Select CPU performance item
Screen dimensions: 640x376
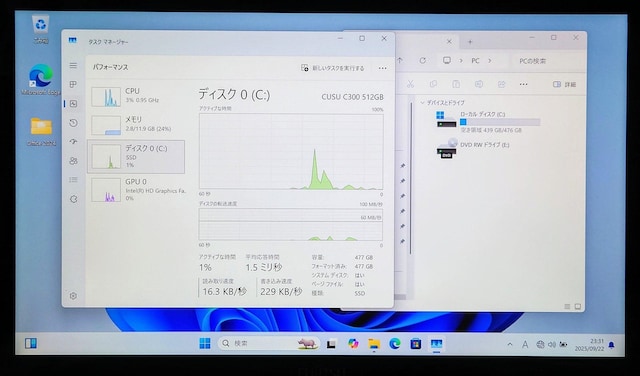(136, 96)
